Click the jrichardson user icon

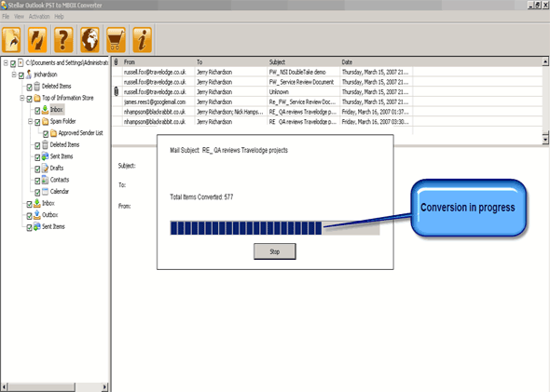pos(29,74)
